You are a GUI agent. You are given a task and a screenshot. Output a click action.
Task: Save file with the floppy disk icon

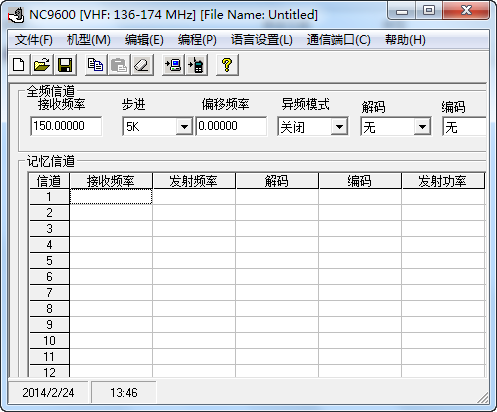65,65
